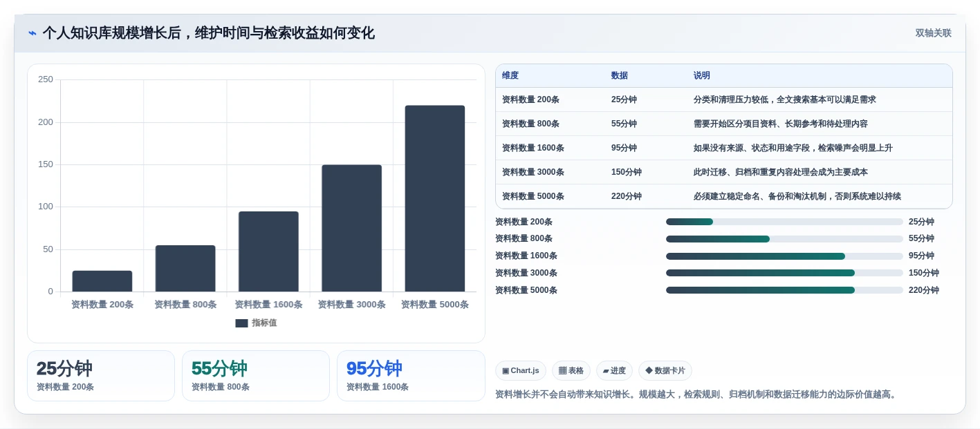Select the bar for 资料数量 800条
The height and width of the screenshot is (429, 980).
(185, 269)
